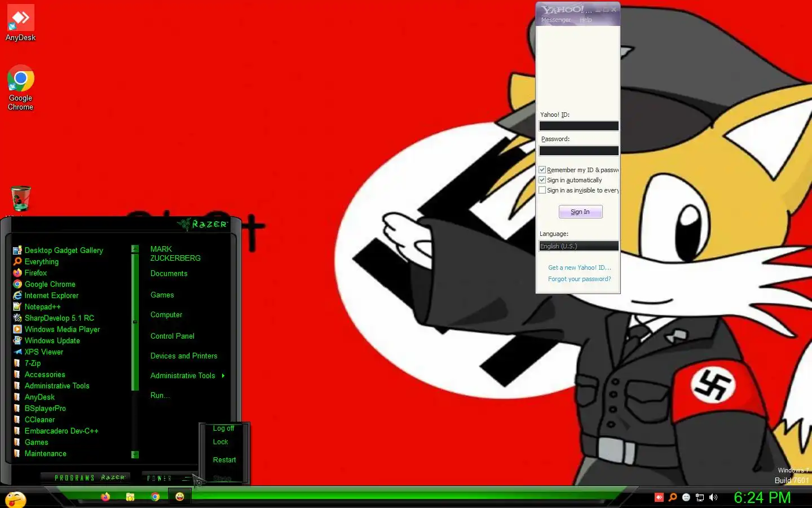Image resolution: width=812 pixels, height=508 pixels.
Task: Click the winking smiley Start orb
Action: [15, 500]
